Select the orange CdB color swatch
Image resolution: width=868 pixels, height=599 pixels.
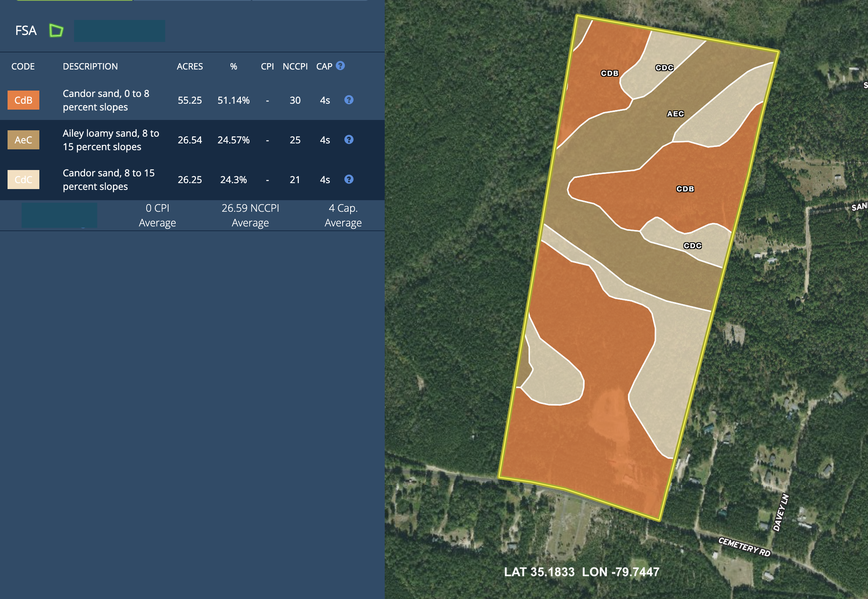[23, 100]
